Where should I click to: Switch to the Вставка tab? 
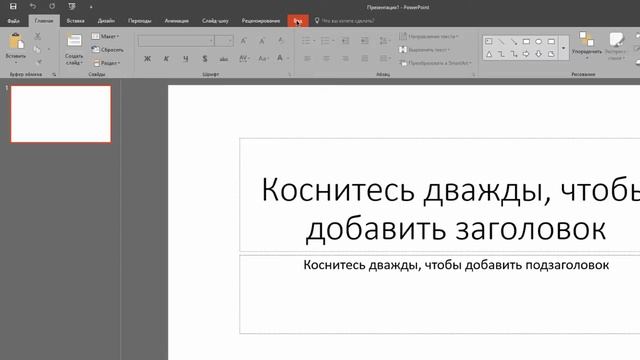[76, 21]
